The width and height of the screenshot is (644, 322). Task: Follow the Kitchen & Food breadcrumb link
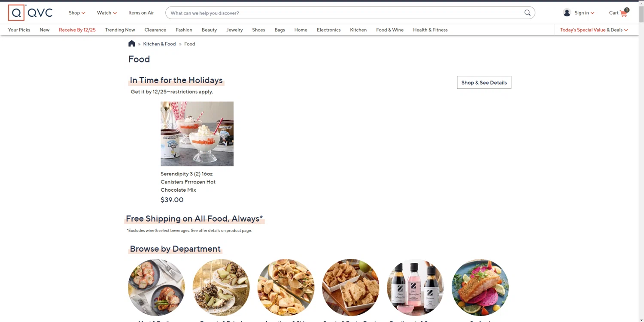pos(159,44)
